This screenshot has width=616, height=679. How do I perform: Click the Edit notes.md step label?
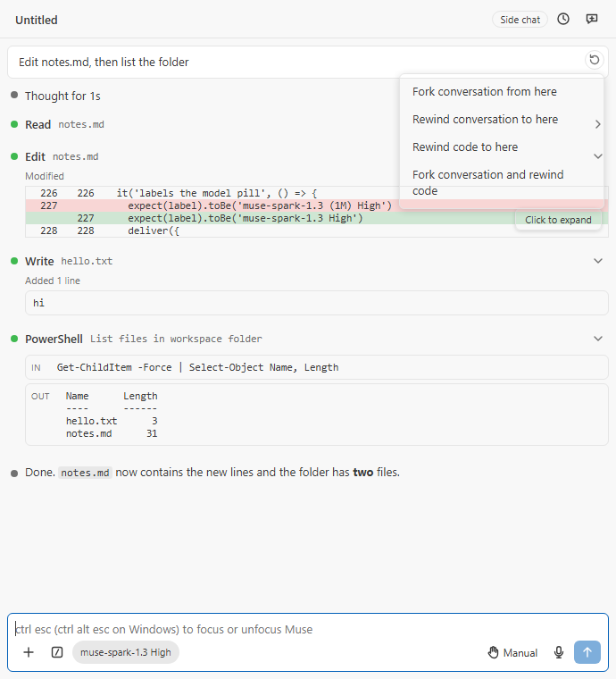pyautogui.click(x=62, y=156)
